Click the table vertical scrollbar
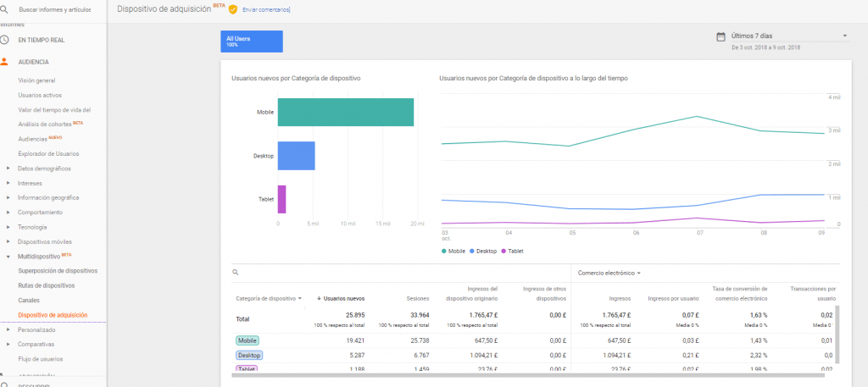This screenshot has height=387, width=868. point(837,334)
